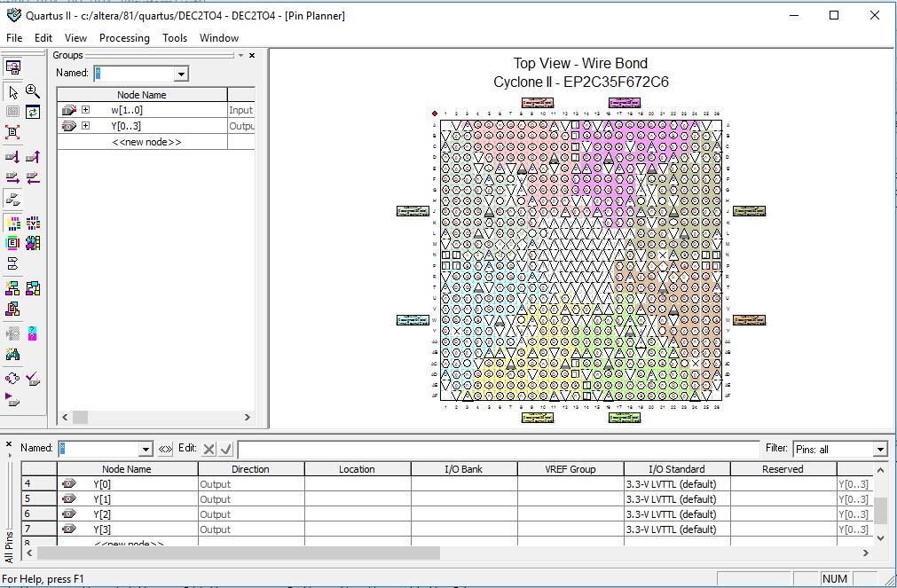Select the Y[2] row in All Pins

point(446,514)
